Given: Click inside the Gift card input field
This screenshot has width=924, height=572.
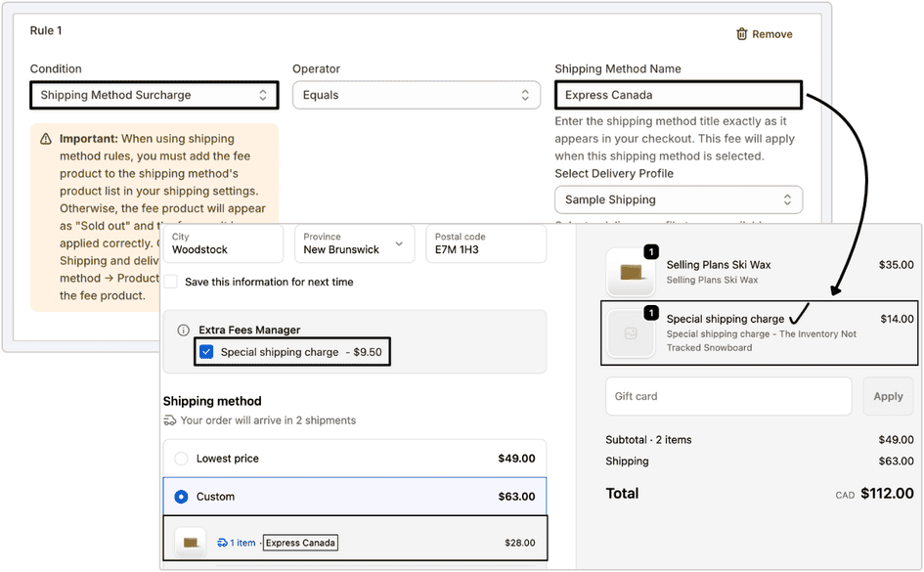Looking at the screenshot, I should (x=728, y=396).
